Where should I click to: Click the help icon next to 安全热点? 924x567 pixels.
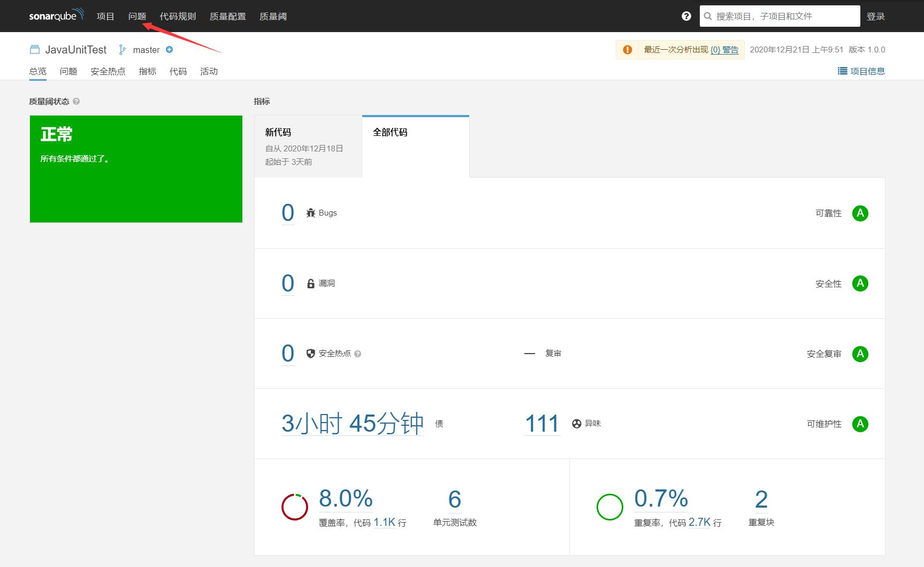358,354
